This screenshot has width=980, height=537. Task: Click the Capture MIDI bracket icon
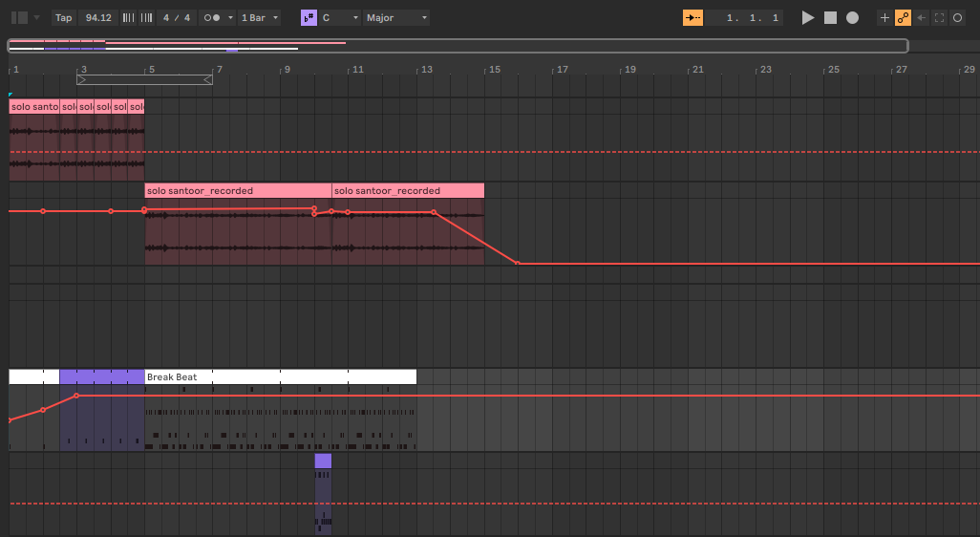[939, 17]
